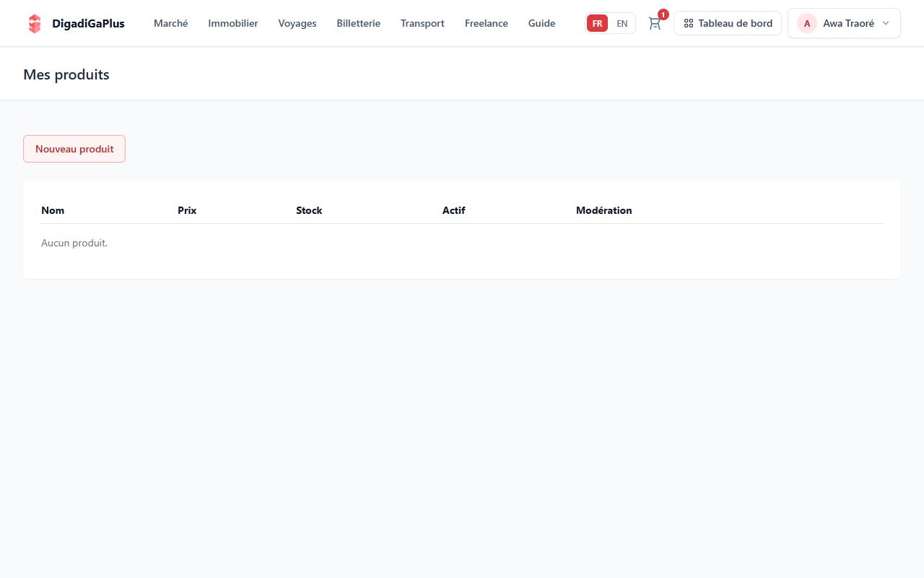Image resolution: width=924 pixels, height=578 pixels.
Task: Go to the Immobilier section
Action: click(233, 23)
